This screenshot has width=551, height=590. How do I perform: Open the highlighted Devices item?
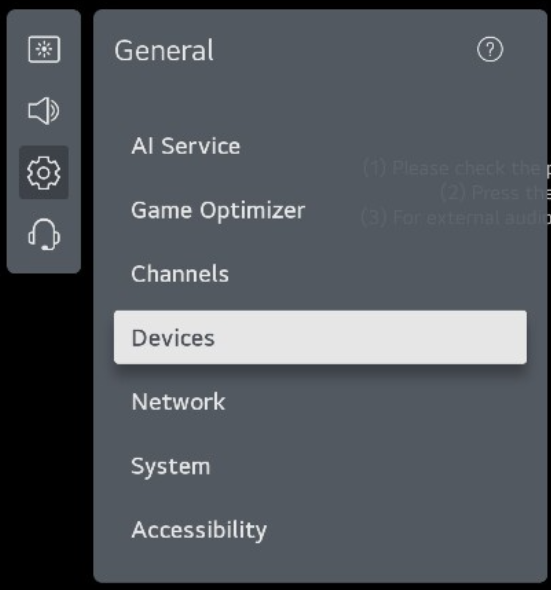[320, 338]
